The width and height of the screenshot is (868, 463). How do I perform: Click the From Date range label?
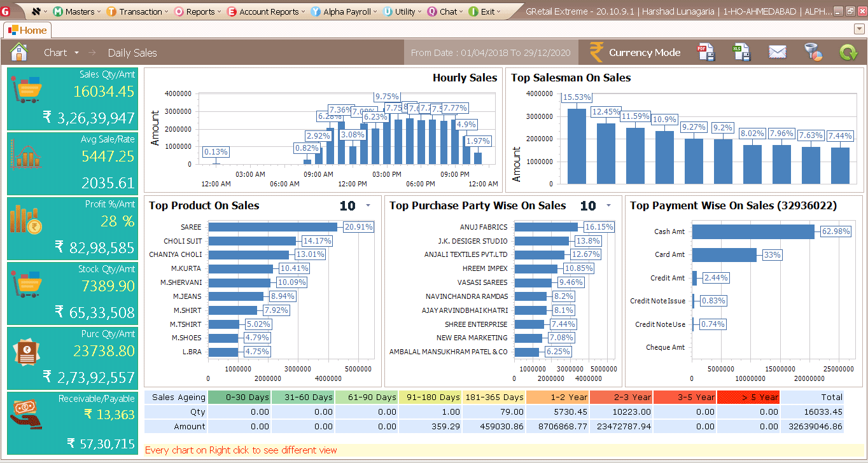click(x=491, y=53)
